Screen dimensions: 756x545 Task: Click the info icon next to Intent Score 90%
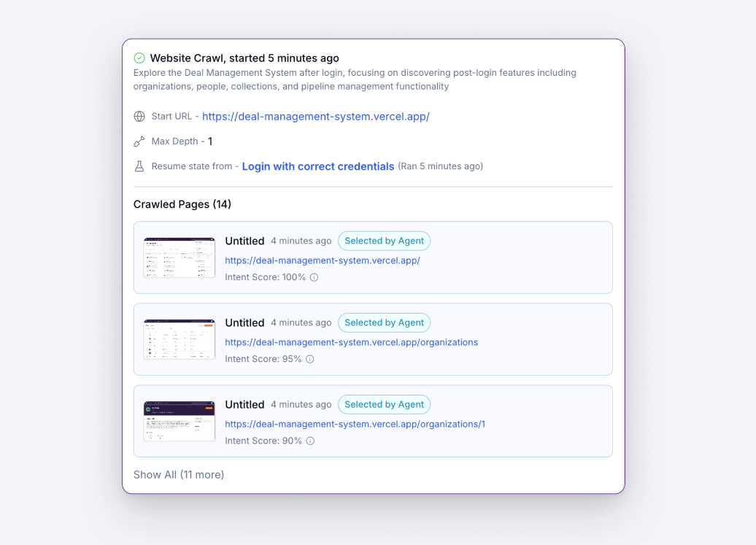point(310,441)
